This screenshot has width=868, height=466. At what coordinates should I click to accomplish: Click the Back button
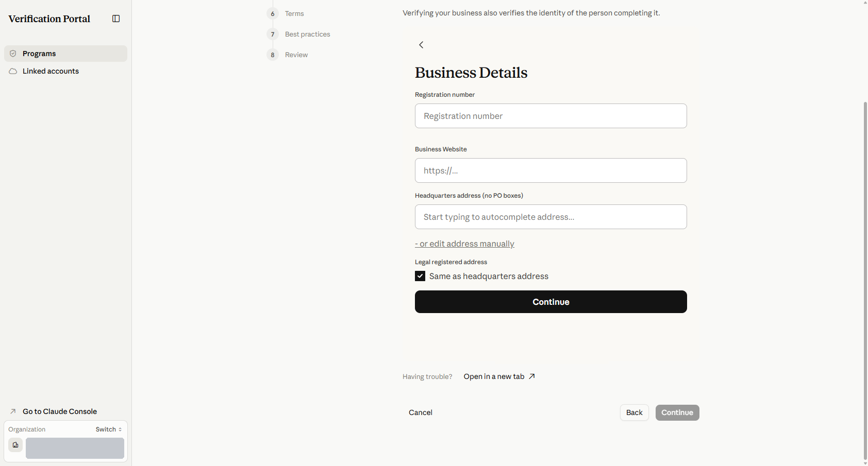[635, 412]
